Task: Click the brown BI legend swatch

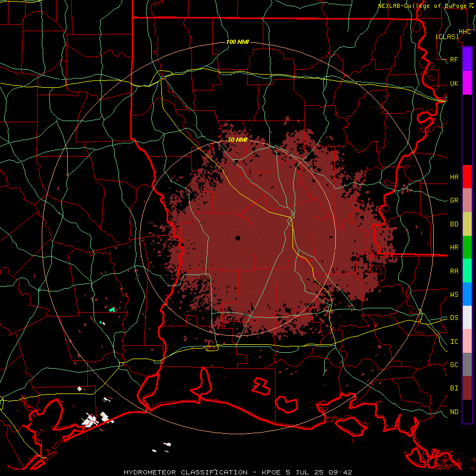Action: [467, 388]
